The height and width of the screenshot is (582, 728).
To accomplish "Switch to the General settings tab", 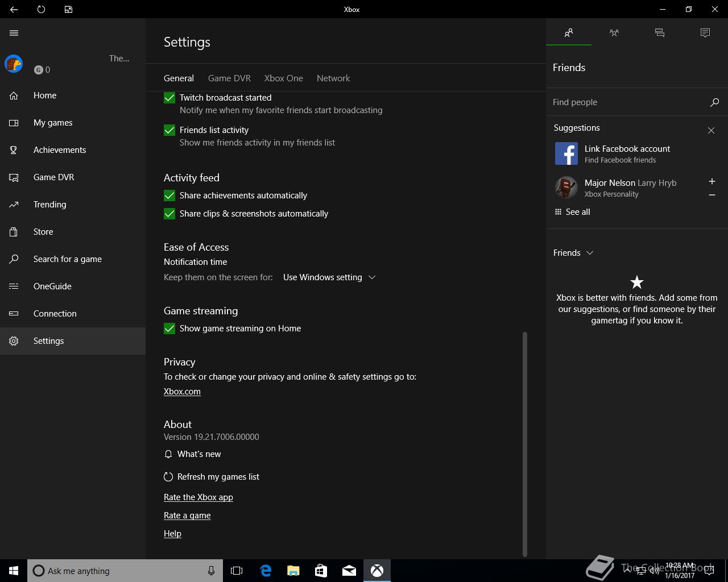I will pyautogui.click(x=179, y=78).
